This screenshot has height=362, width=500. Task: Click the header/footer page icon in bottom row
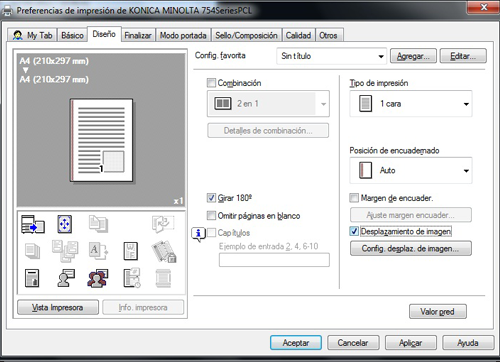tap(32, 278)
